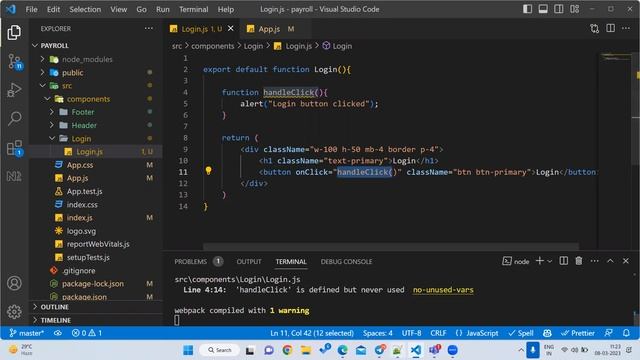640x360 pixels.
Task: Toggle secondary side bar layout button
Action: point(559,9)
